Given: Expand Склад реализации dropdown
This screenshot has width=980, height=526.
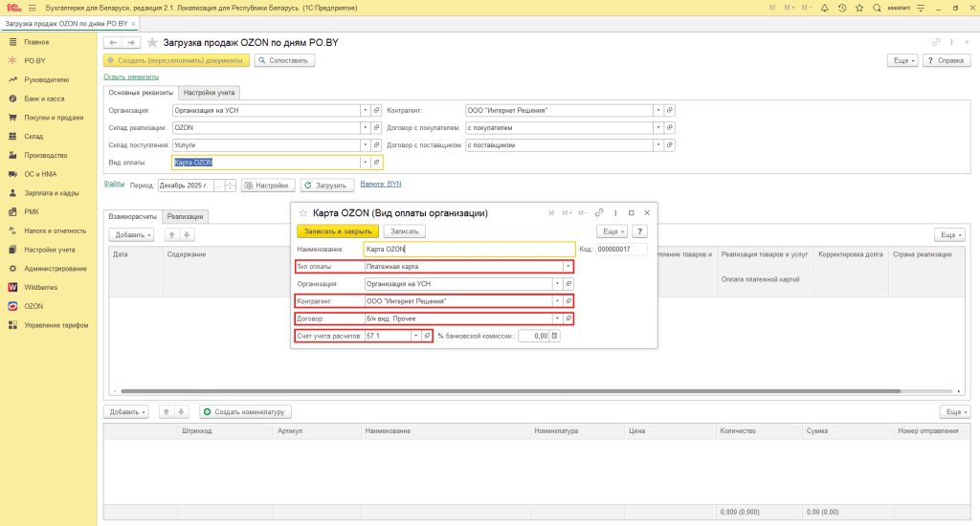Looking at the screenshot, I should pyautogui.click(x=365, y=128).
